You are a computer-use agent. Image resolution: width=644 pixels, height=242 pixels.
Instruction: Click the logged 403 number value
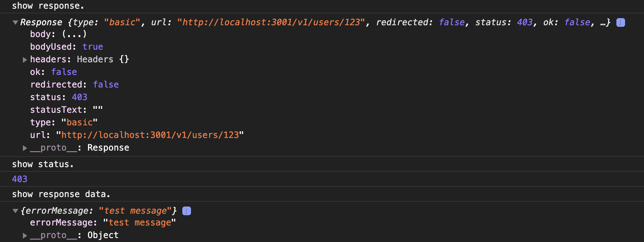(20, 179)
